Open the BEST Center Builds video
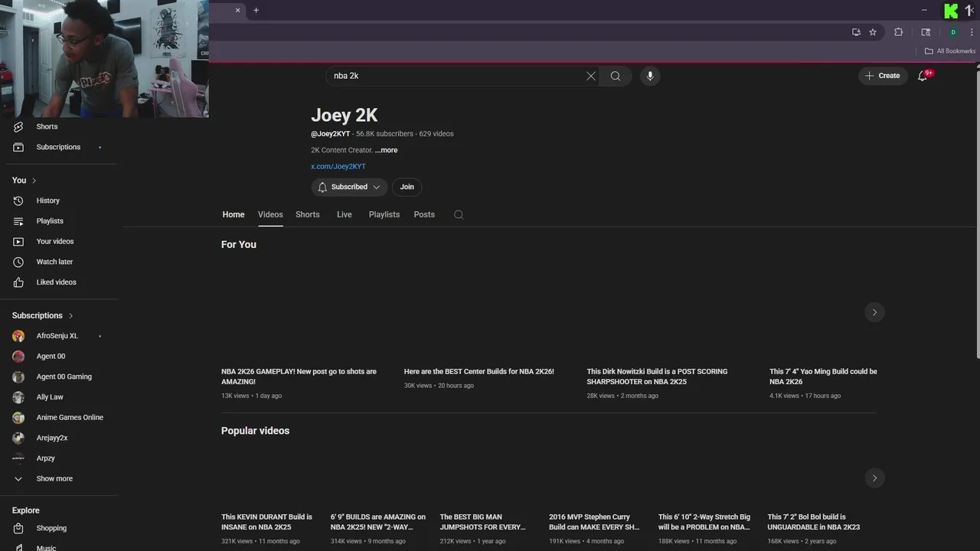The image size is (980, 551). [479, 371]
